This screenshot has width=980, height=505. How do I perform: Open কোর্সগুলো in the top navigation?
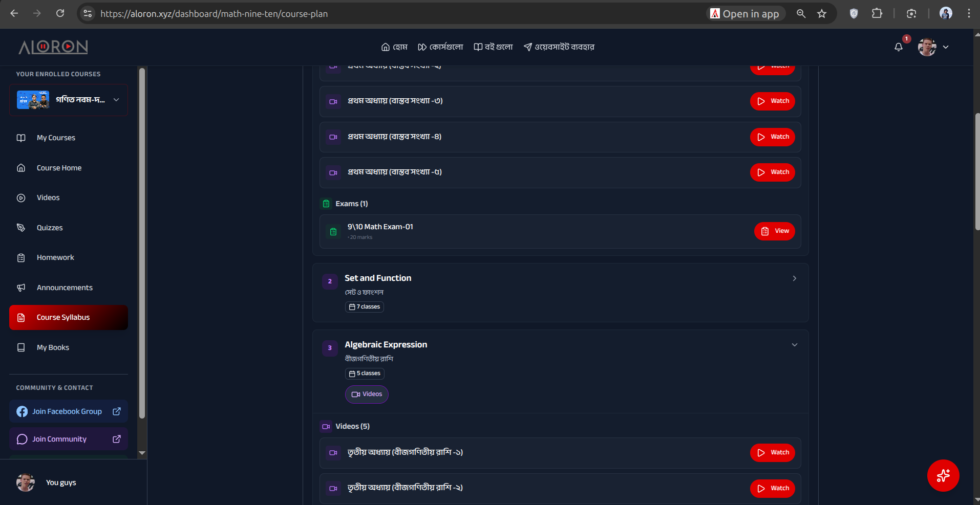point(440,47)
